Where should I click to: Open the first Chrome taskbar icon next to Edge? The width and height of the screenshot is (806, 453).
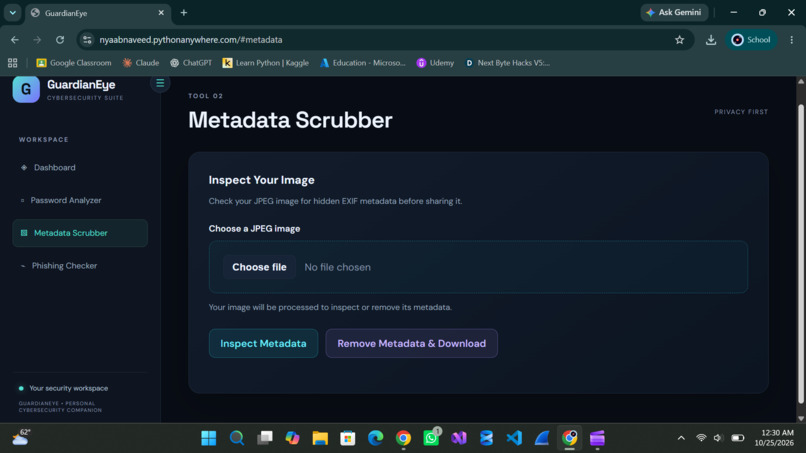pyautogui.click(x=404, y=438)
